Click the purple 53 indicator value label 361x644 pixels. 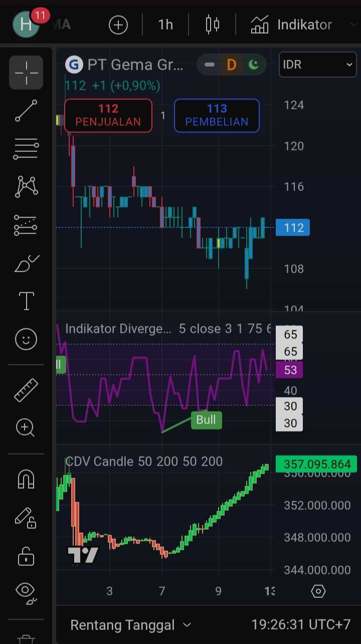[290, 370]
